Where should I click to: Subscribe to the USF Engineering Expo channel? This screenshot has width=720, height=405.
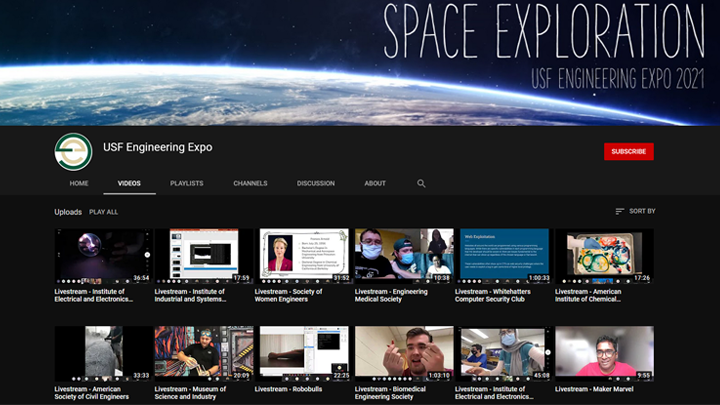click(629, 152)
